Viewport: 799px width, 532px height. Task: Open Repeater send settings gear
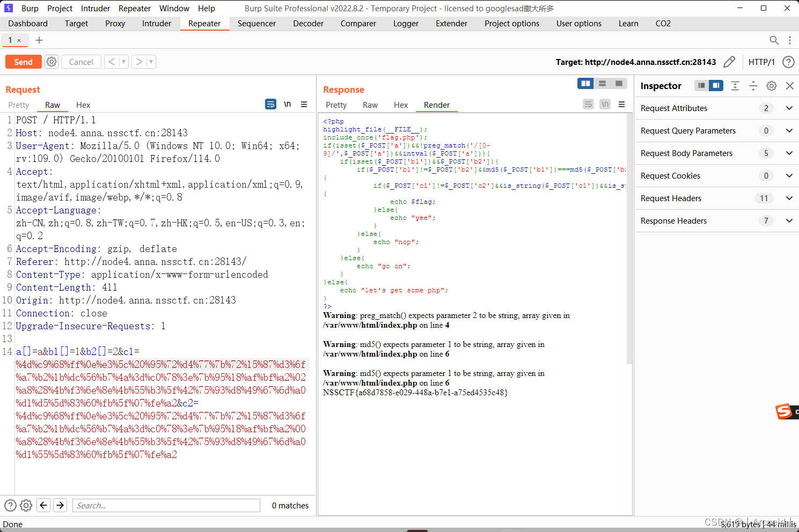point(52,62)
